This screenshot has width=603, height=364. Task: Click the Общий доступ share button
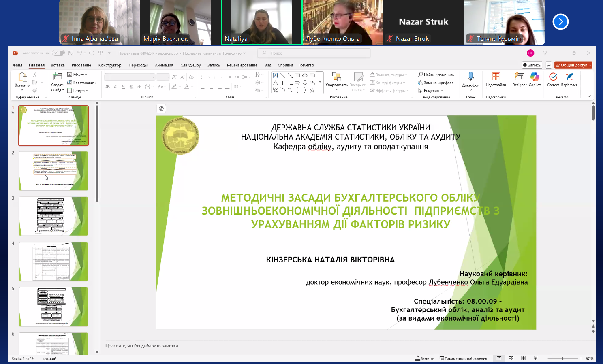pos(573,65)
